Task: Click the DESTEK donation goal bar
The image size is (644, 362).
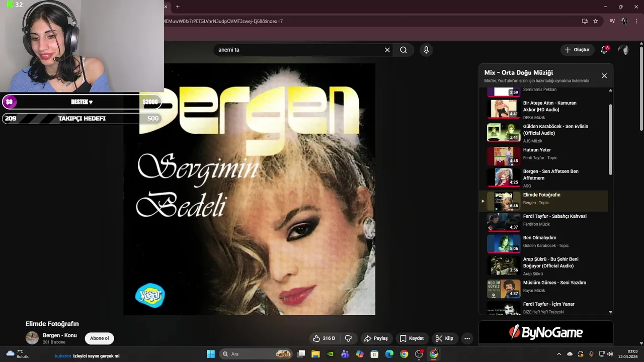Action: coord(82,102)
